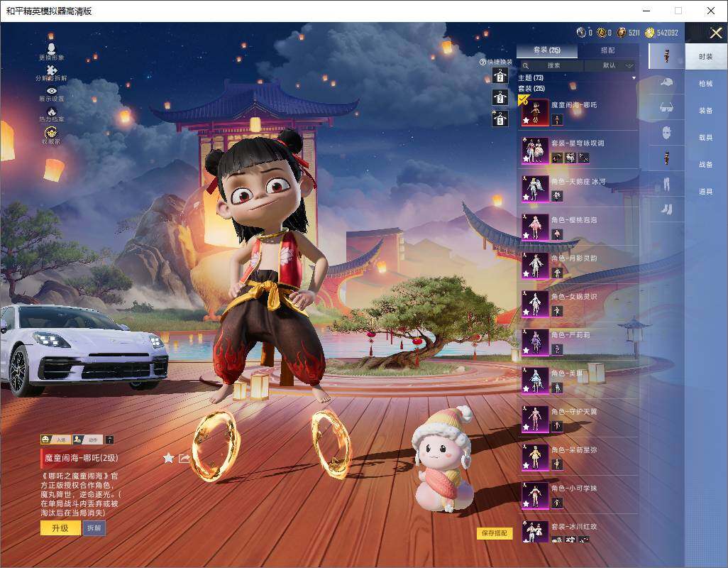Switch to 搭配 tab
728x568 pixels.
(608, 50)
